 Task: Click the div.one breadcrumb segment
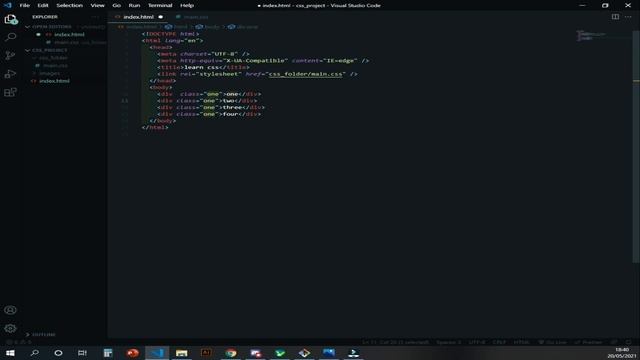point(243,27)
